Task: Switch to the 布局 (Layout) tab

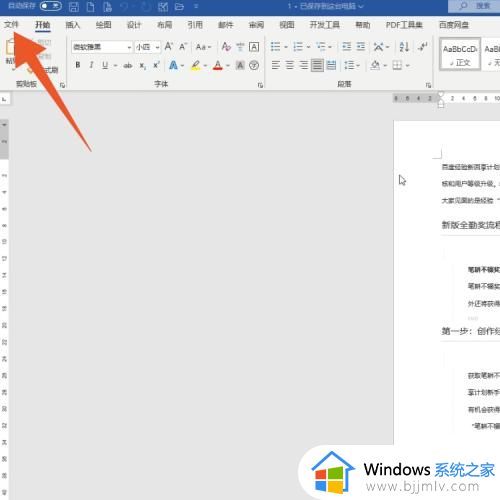Action: (x=164, y=25)
